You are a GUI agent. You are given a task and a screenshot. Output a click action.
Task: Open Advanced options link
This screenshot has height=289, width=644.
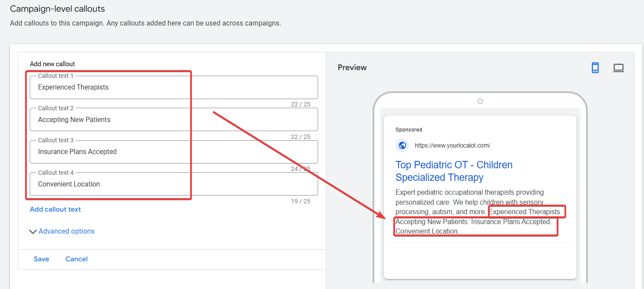(67, 231)
